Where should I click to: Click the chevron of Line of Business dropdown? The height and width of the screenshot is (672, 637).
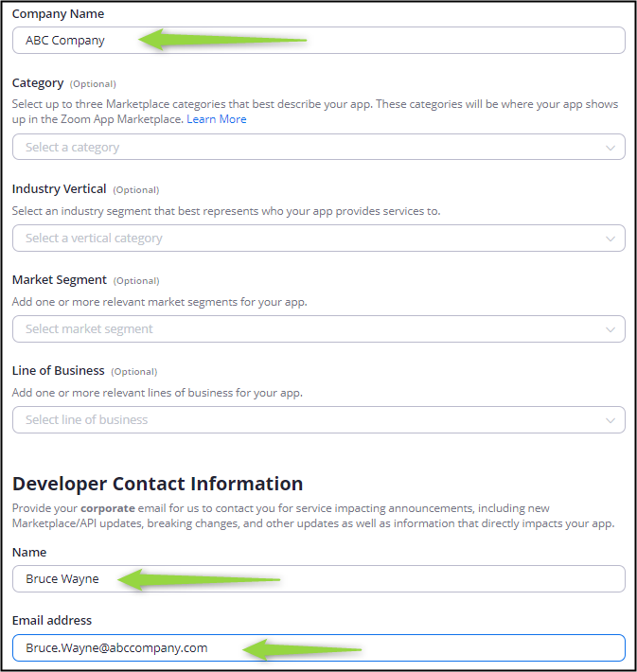[x=610, y=420]
